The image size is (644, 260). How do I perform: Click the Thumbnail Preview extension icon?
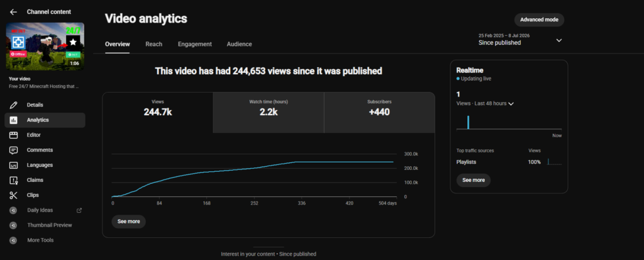[13, 225]
